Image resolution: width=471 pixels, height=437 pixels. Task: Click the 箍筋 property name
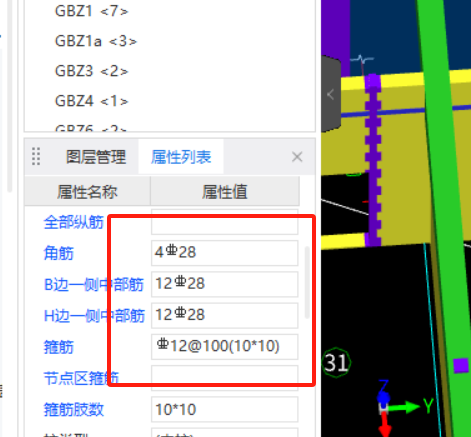tap(59, 347)
